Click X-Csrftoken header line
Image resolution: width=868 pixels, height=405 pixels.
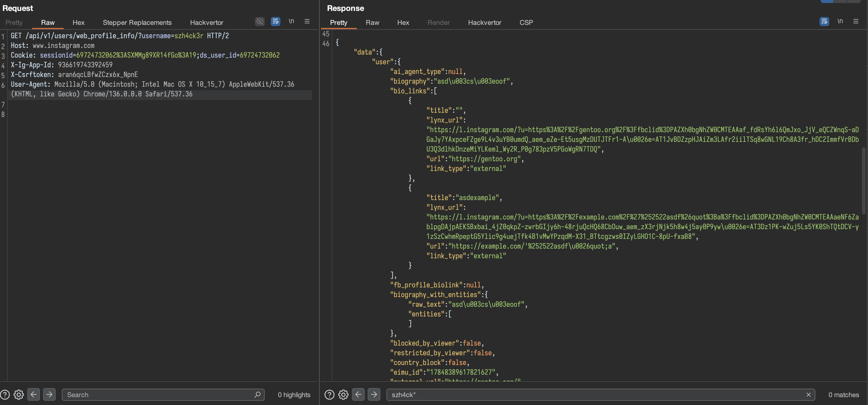coord(74,75)
